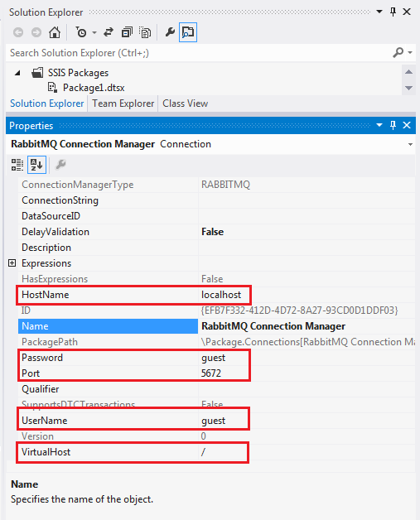Click the ConnectionString value field
Viewport: 420px width, 520px height.
point(307,200)
